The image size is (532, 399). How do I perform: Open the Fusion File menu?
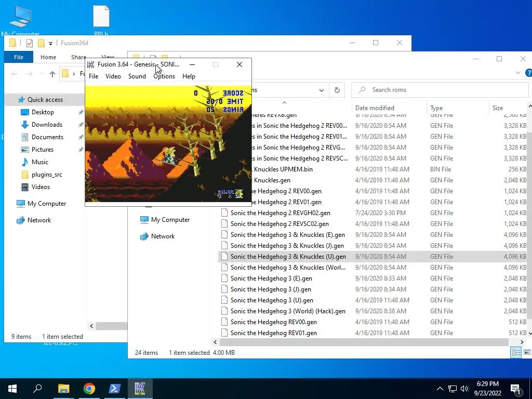(94, 76)
